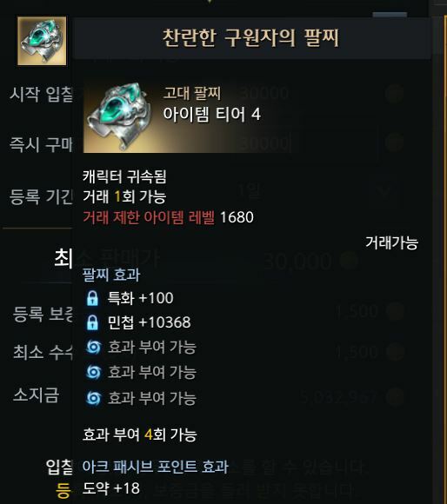Click third swirl icon 효과 부여 가능
The height and width of the screenshot is (504, 447).
pyautogui.click(x=94, y=398)
